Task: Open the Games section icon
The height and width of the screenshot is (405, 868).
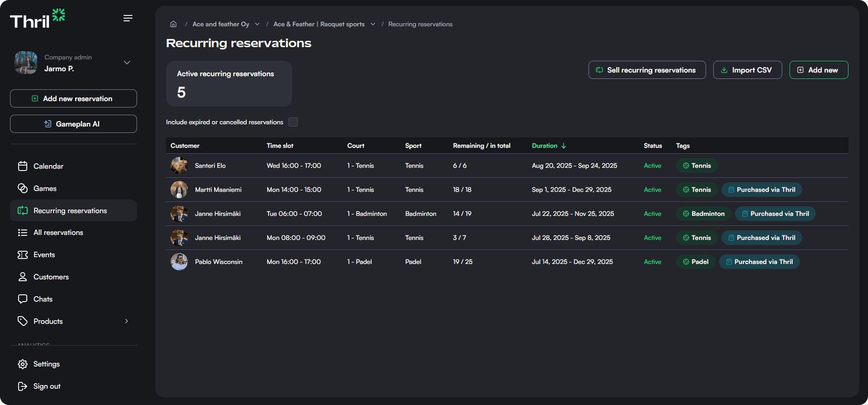Action: pos(23,189)
